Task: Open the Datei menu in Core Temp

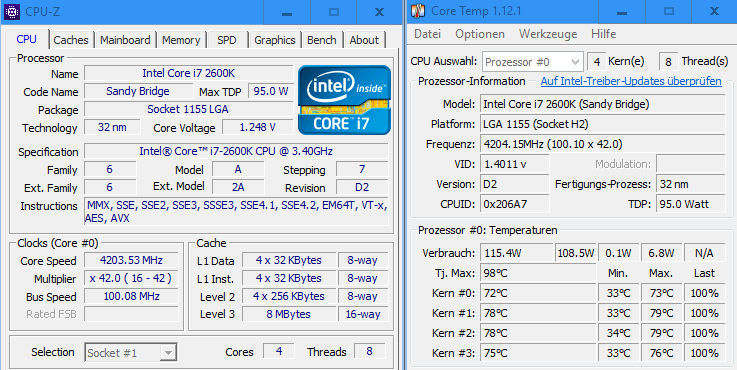Action: (x=428, y=34)
